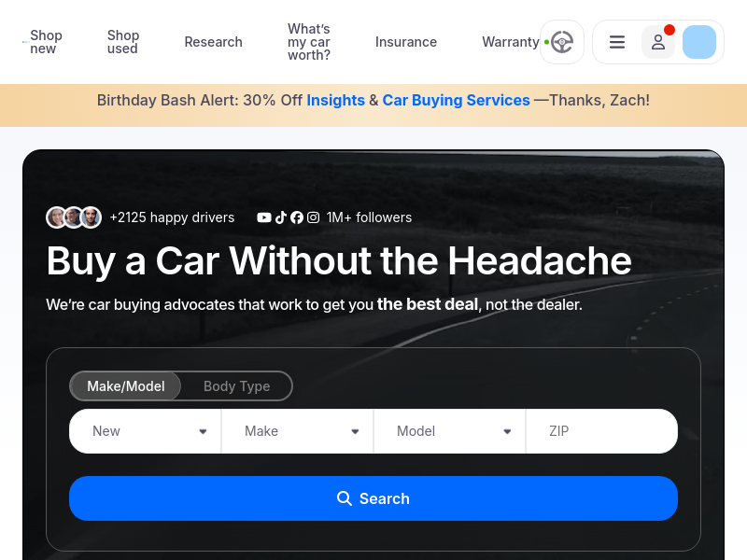Open the Model dropdown
Screen dimensions: 747x560
point(450,431)
